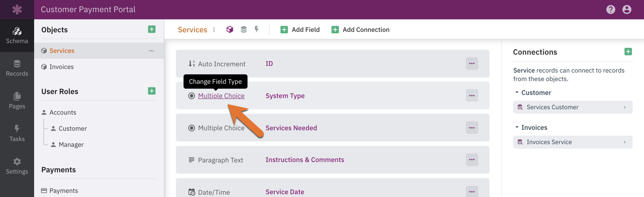Open the Service Date field name

click(x=285, y=192)
